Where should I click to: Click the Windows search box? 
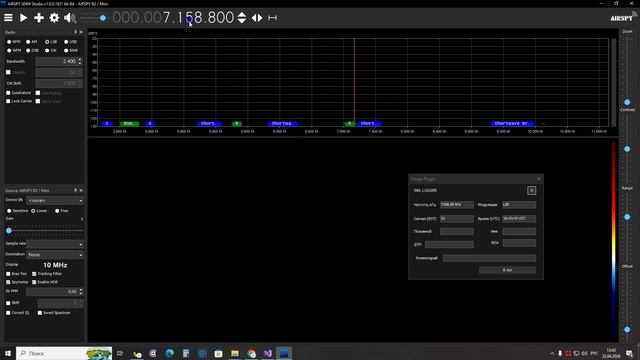(64, 353)
